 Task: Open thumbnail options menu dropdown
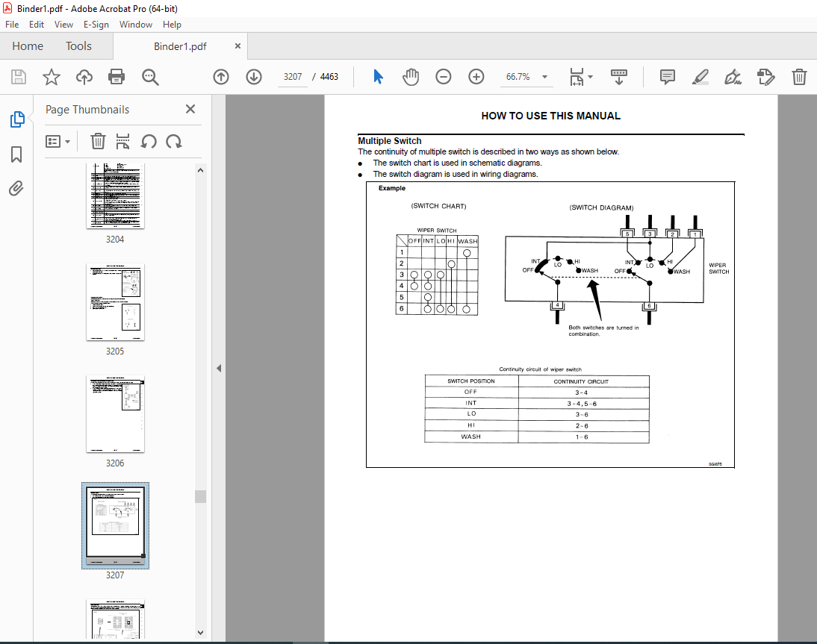click(x=58, y=142)
